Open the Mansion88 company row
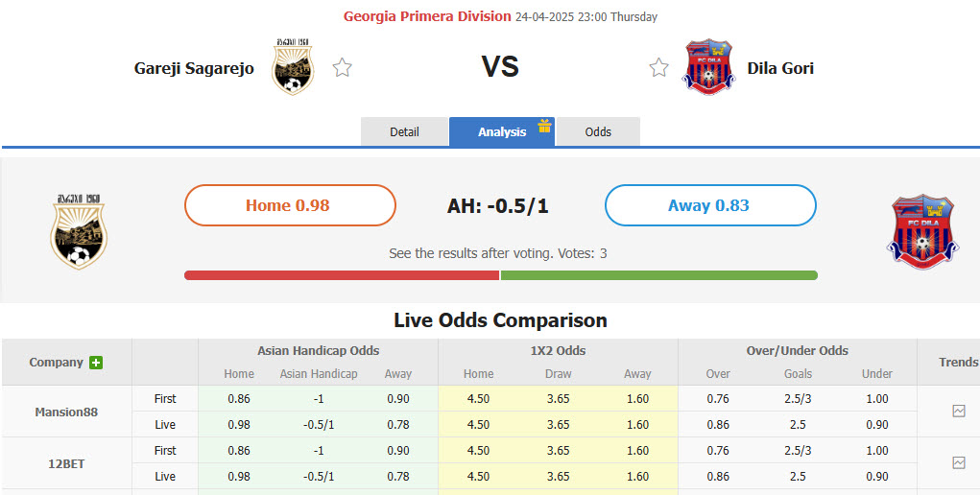The height and width of the screenshot is (495, 980). (66, 412)
